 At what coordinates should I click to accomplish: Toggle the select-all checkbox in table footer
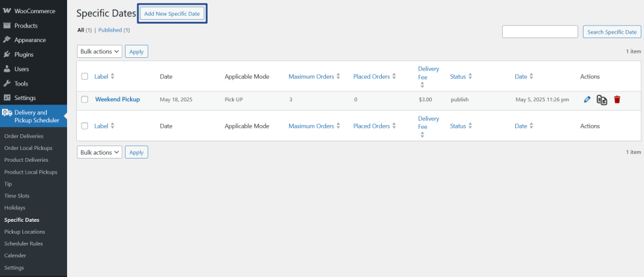coord(85,126)
